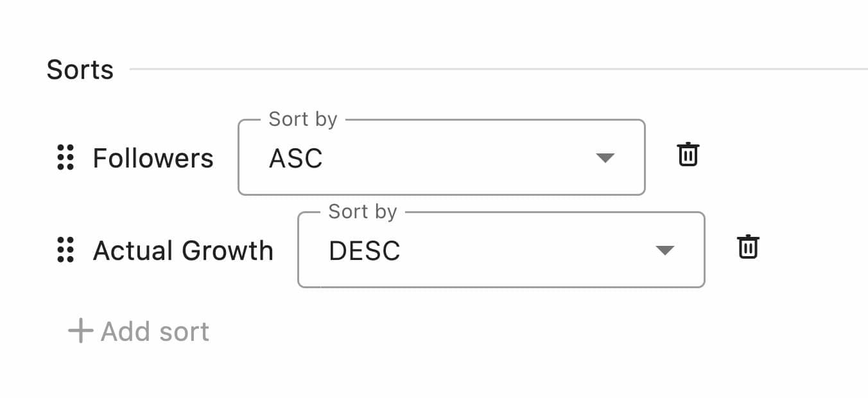Click the Sorts section heading
The height and width of the screenshot is (398, 868).
point(80,69)
